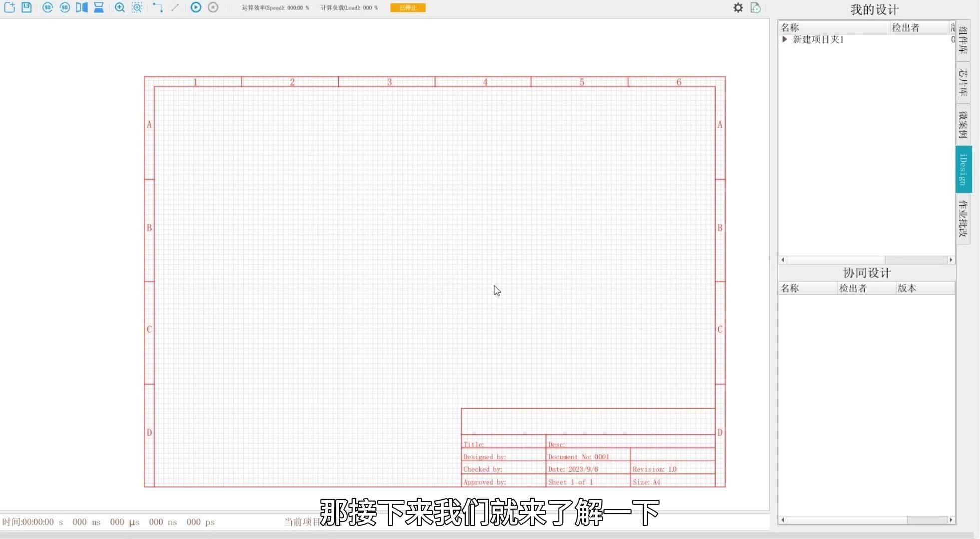The image size is (980, 539).
Task: Start simulation with the play button
Action: pyautogui.click(x=196, y=7)
